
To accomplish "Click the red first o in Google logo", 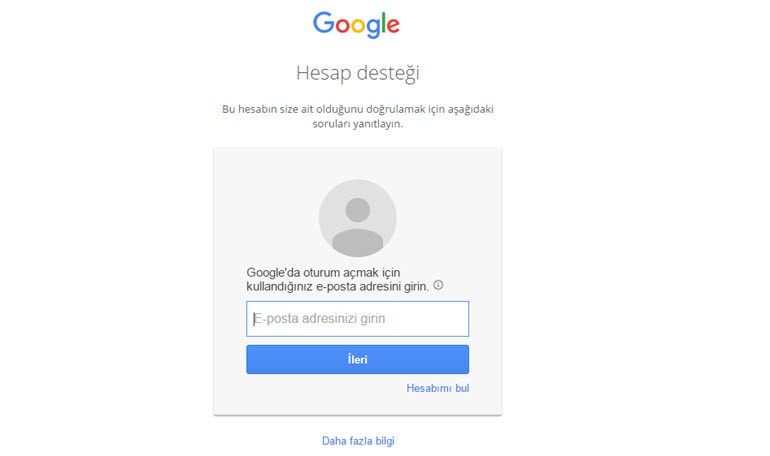I will pyautogui.click(x=343, y=26).
